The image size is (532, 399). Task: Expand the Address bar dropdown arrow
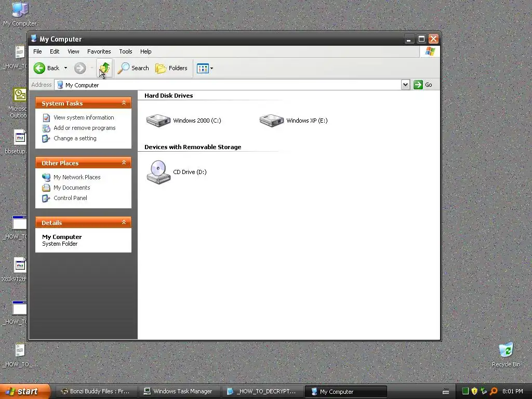point(405,85)
